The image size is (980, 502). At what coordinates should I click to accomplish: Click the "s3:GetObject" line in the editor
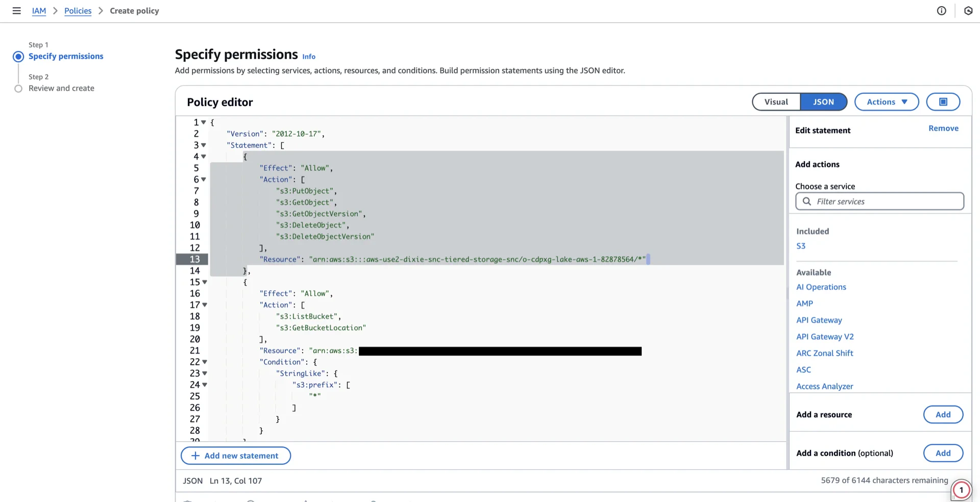point(306,203)
